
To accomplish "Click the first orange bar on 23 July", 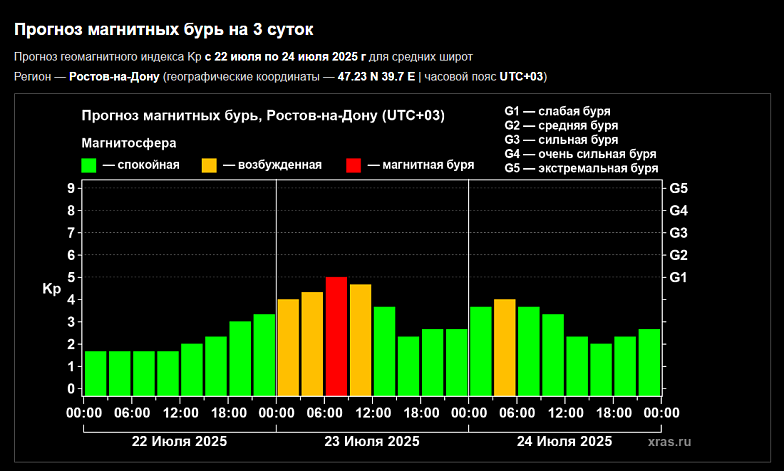I will [x=288, y=348].
